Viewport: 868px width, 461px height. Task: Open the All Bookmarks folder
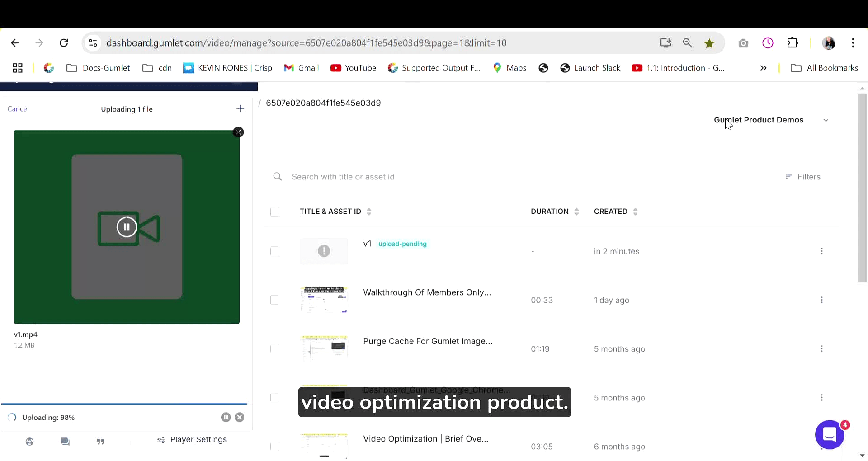pos(824,68)
